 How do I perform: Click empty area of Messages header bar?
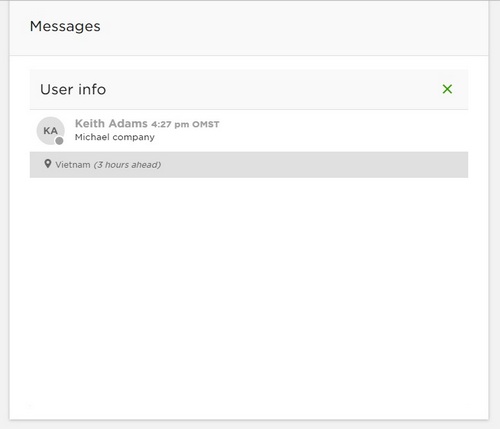tap(293, 28)
